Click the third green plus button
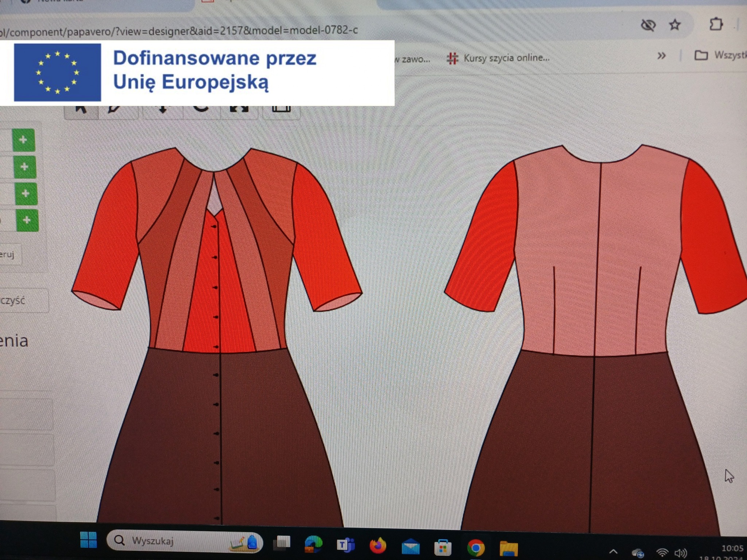 pyautogui.click(x=26, y=194)
